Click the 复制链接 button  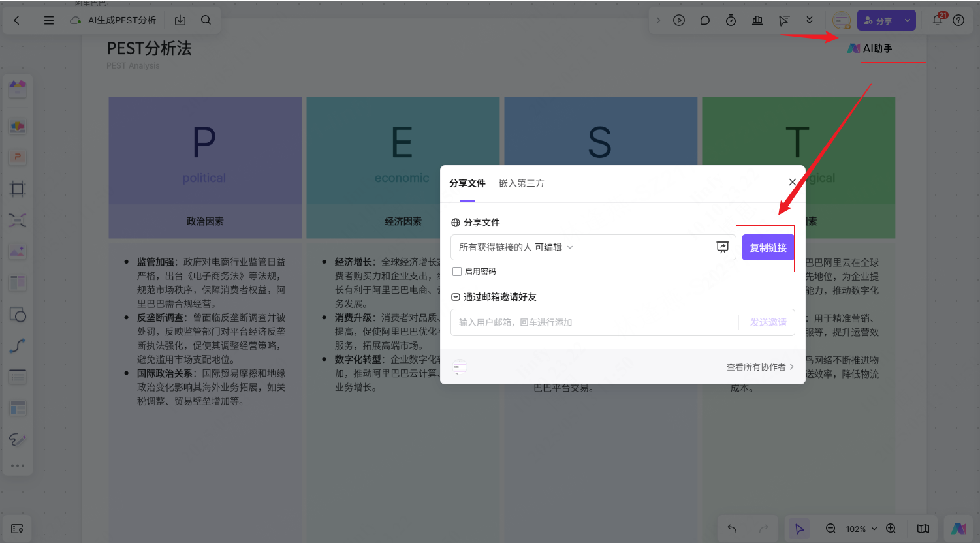pos(768,248)
